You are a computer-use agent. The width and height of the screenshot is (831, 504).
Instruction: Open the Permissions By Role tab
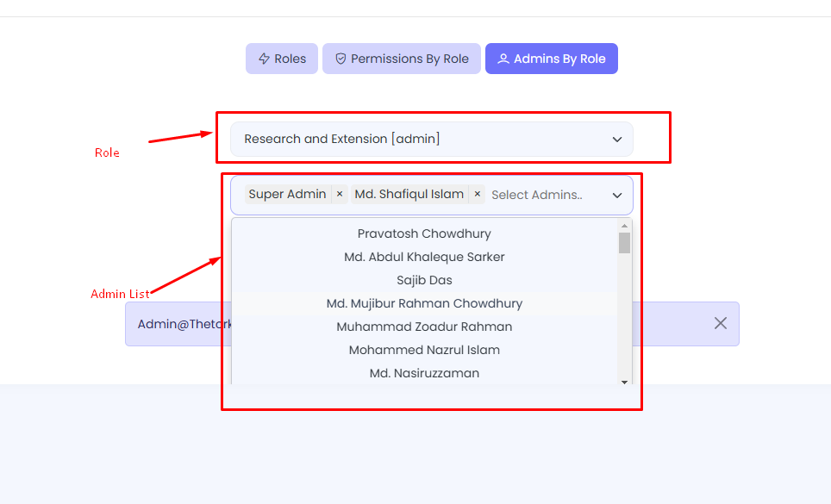click(402, 59)
